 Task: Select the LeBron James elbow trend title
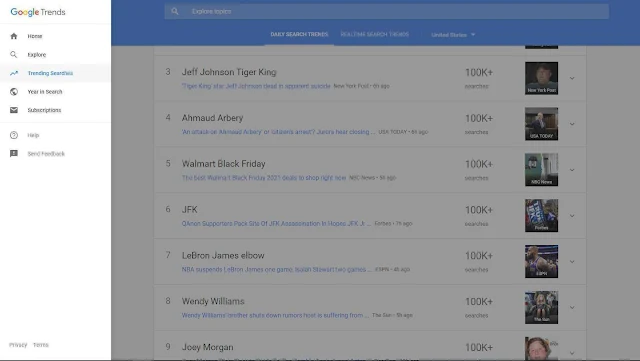pyautogui.click(x=223, y=256)
